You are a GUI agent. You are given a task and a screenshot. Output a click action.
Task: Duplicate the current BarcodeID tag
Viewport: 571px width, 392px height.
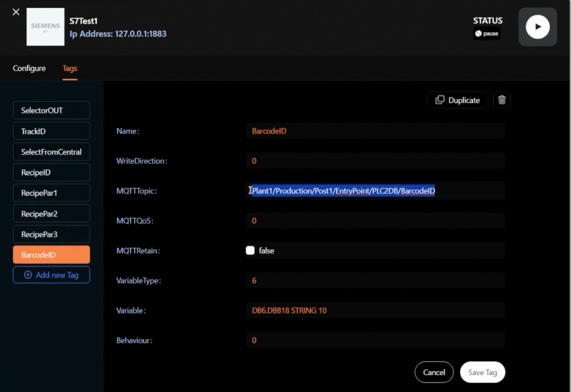[x=457, y=100]
